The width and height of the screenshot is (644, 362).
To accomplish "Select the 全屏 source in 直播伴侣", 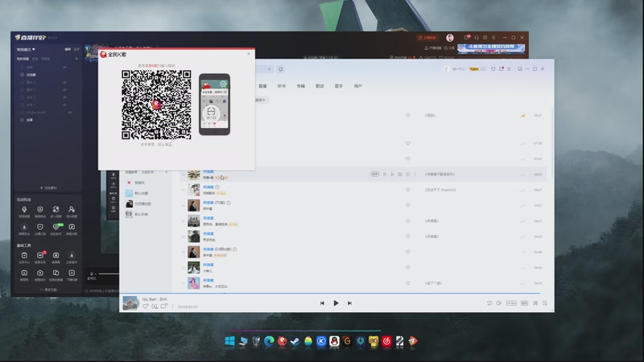I will point(30,120).
